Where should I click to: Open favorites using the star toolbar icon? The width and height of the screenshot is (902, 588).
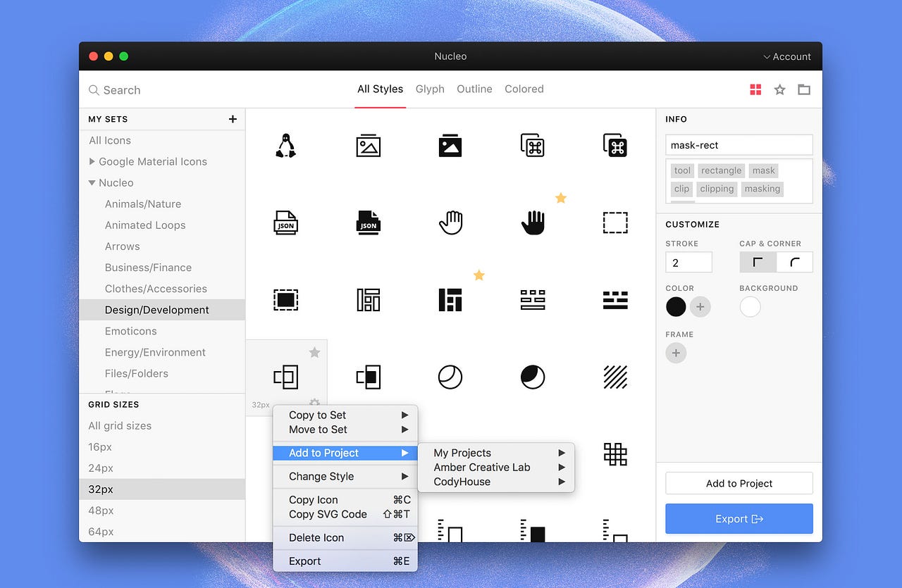point(779,89)
